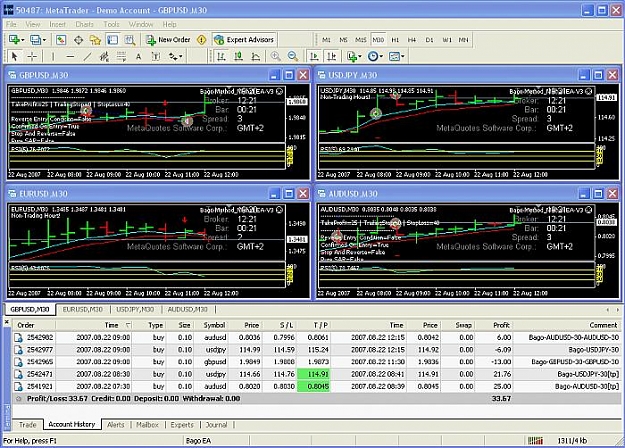Open the Window menu
This screenshot has height=448, width=625.
tap(141, 24)
